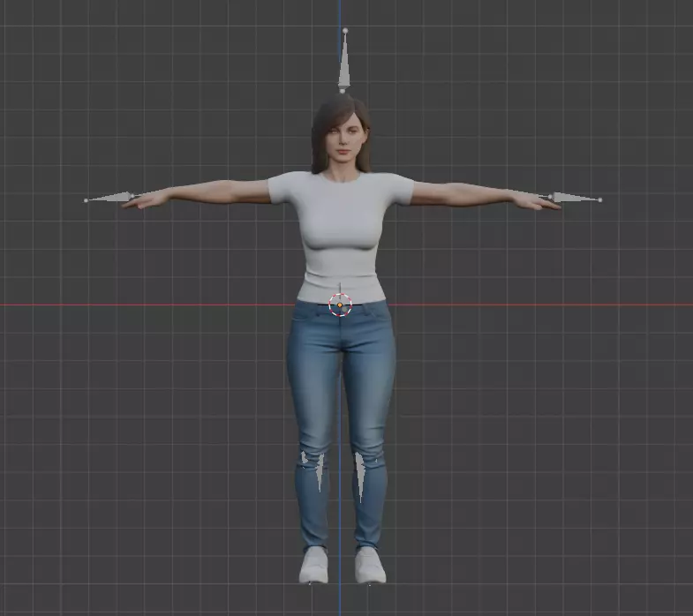Select the hand bone on the screen-left side
693x616 pixels.
tap(110, 198)
